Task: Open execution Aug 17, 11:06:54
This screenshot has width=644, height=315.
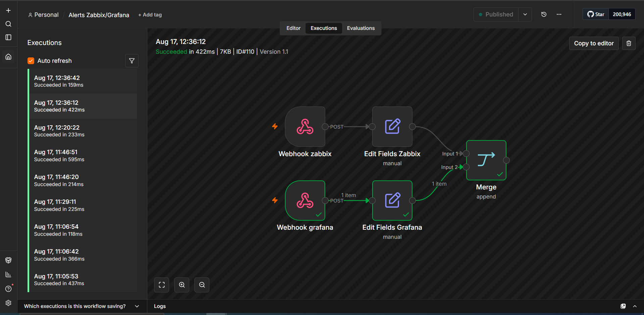Action: [83, 230]
